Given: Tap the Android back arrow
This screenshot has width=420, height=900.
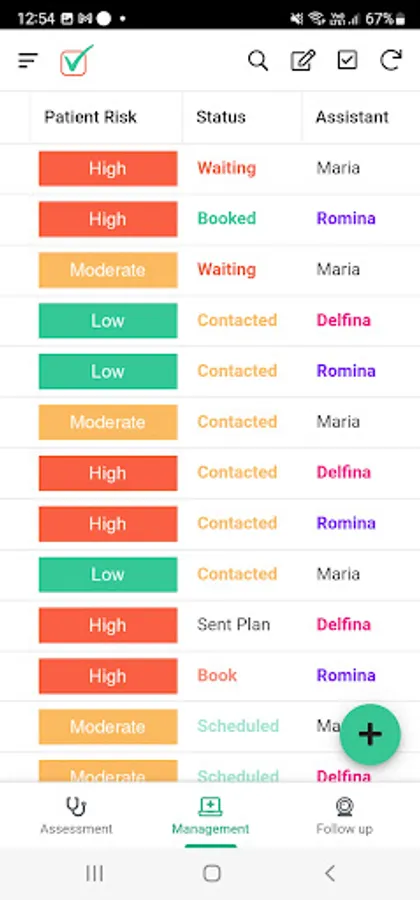Looking at the screenshot, I should 329,874.
